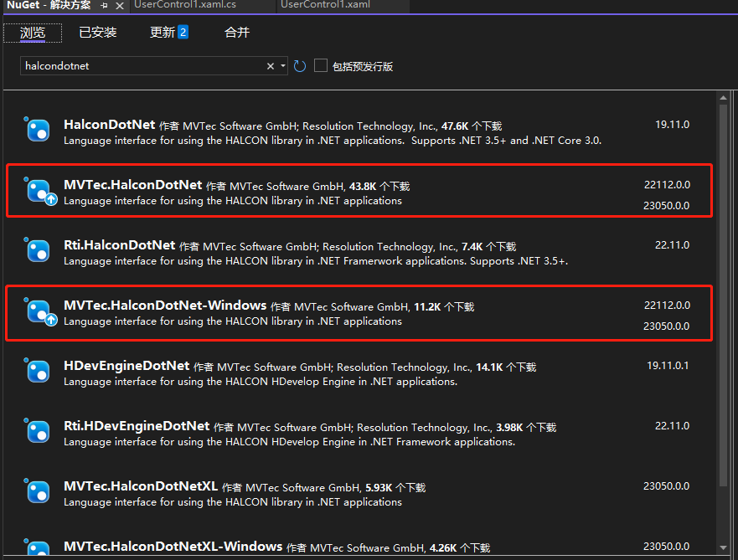
Task: Select the HalconDotNet package title
Action: [x=109, y=125]
